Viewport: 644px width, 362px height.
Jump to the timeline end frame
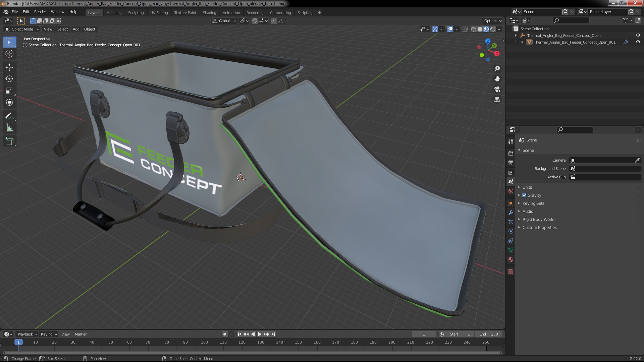(x=273, y=334)
